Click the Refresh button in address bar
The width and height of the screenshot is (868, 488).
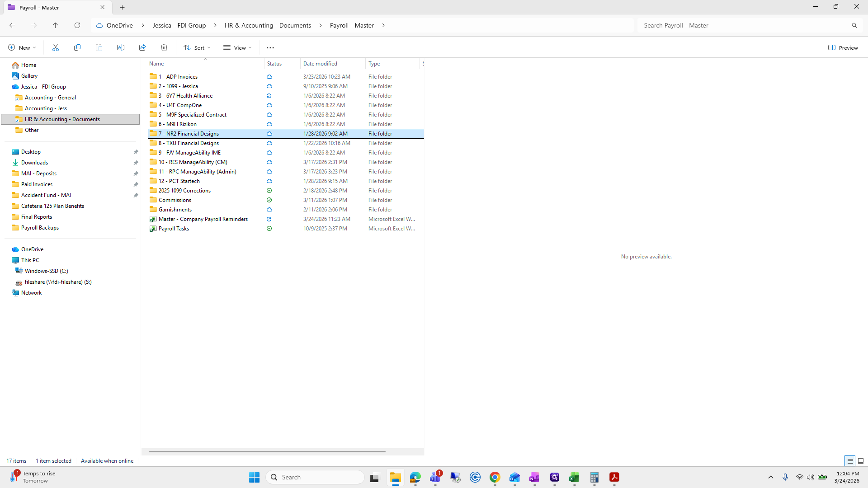click(77, 25)
